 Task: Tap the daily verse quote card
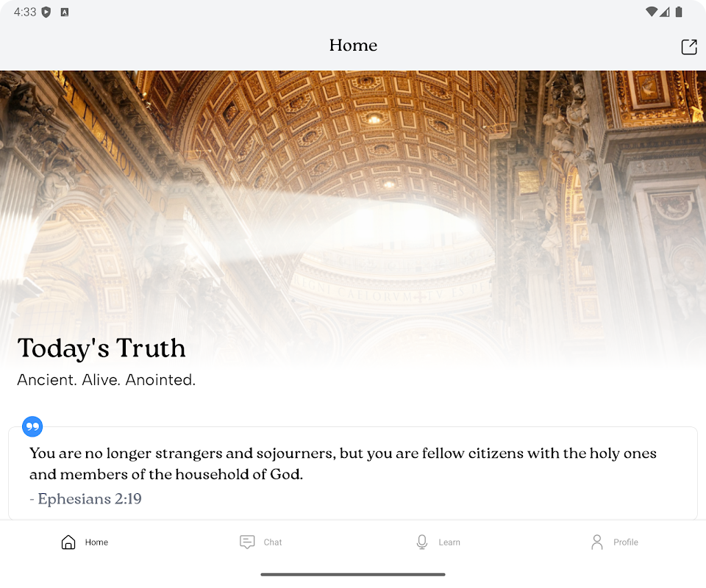[353, 473]
